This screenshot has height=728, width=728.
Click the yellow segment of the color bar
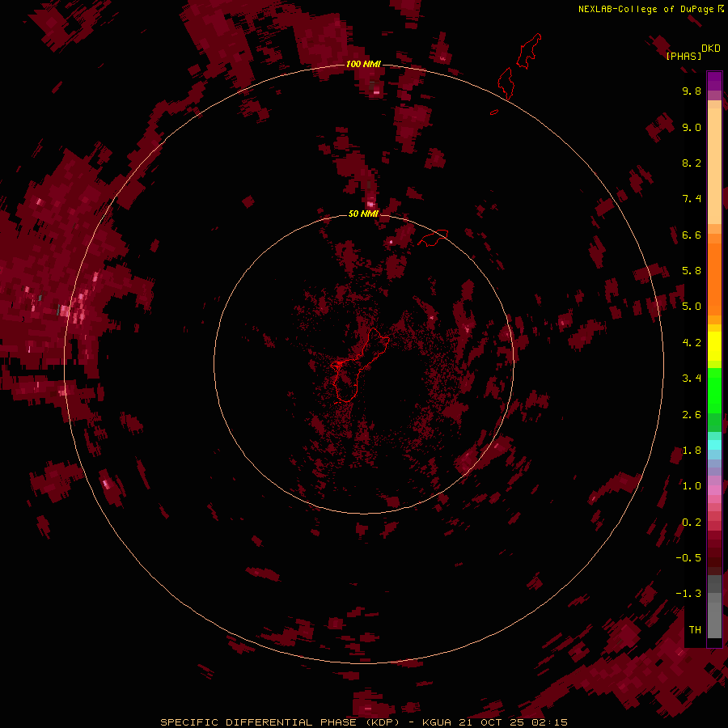[714, 346]
